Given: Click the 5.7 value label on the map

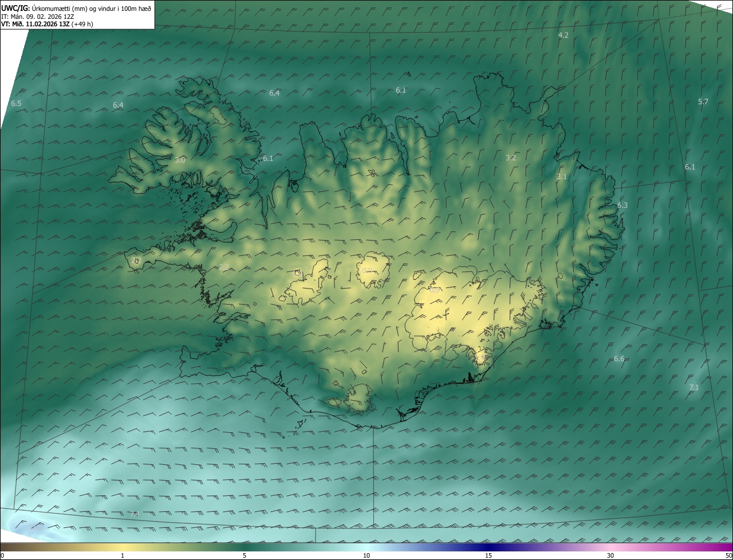Looking at the screenshot, I should tap(703, 102).
